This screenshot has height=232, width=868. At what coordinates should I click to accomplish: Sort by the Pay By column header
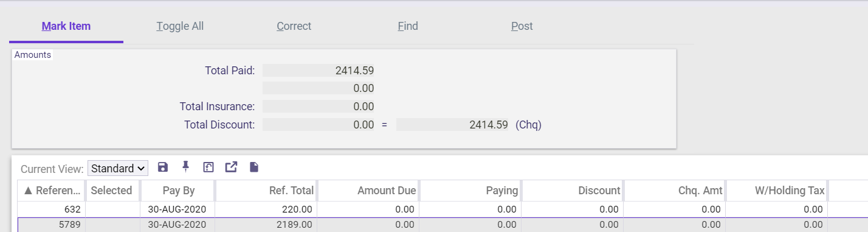point(178,191)
